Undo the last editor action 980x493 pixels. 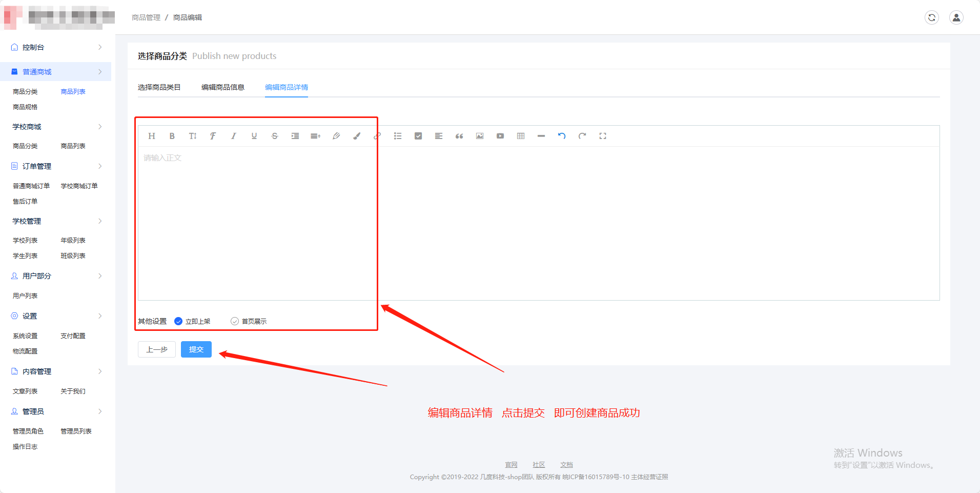(x=562, y=136)
